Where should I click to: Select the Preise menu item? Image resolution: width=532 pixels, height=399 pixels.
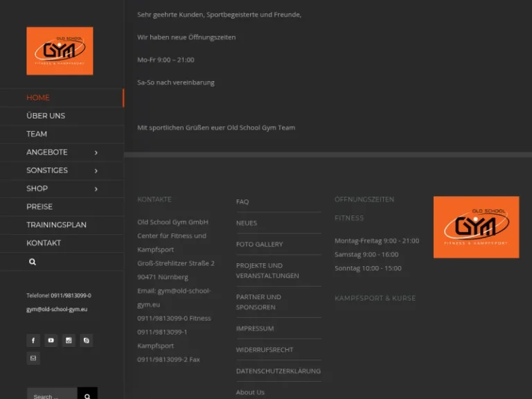point(39,206)
